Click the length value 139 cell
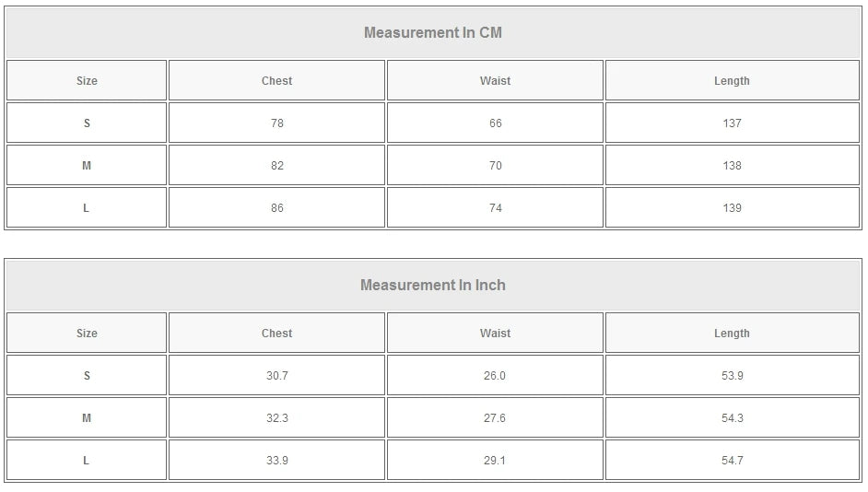Image resolution: width=868 pixels, height=492 pixels. (733, 208)
